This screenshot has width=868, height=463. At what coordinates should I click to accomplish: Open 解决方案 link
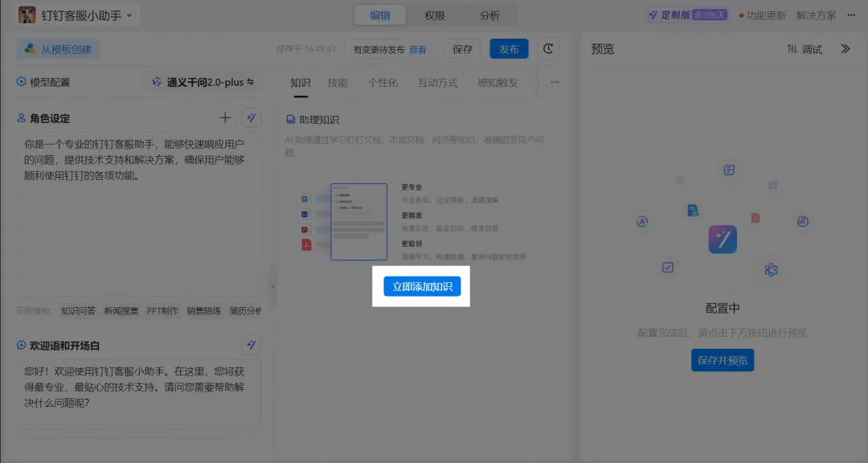pos(816,15)
